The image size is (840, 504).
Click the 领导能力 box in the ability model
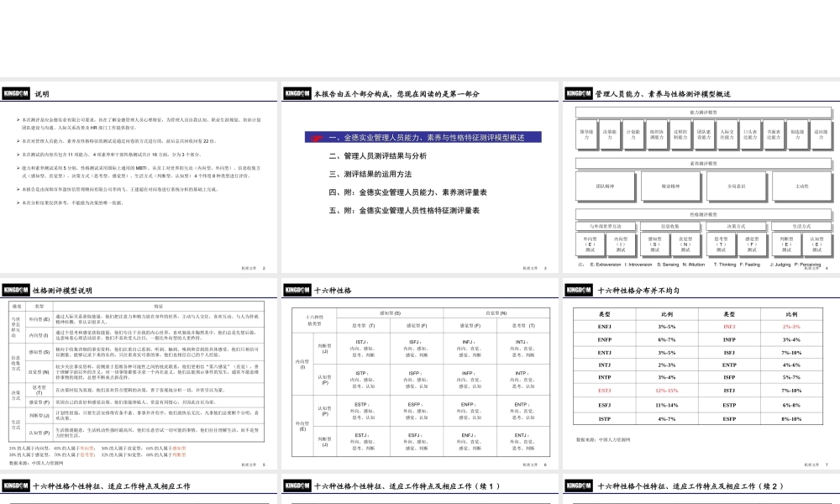pyautogui.click(x=587, y=134)
